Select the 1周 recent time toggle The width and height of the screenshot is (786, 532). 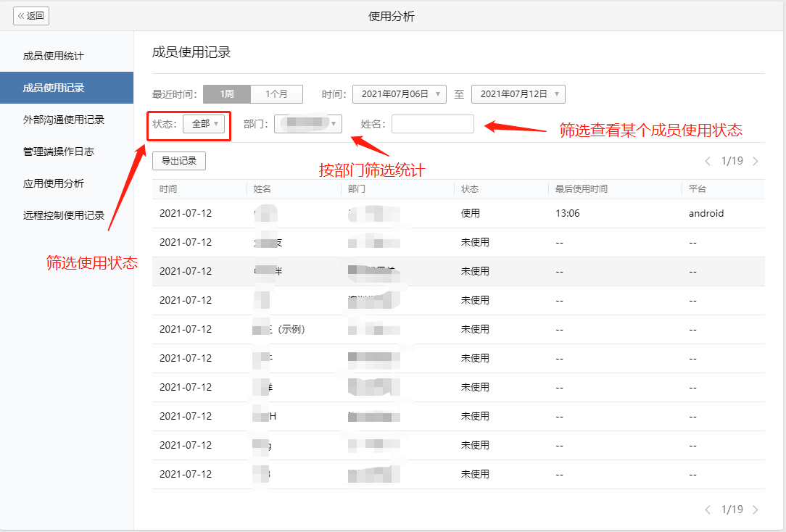pos(226,94)
